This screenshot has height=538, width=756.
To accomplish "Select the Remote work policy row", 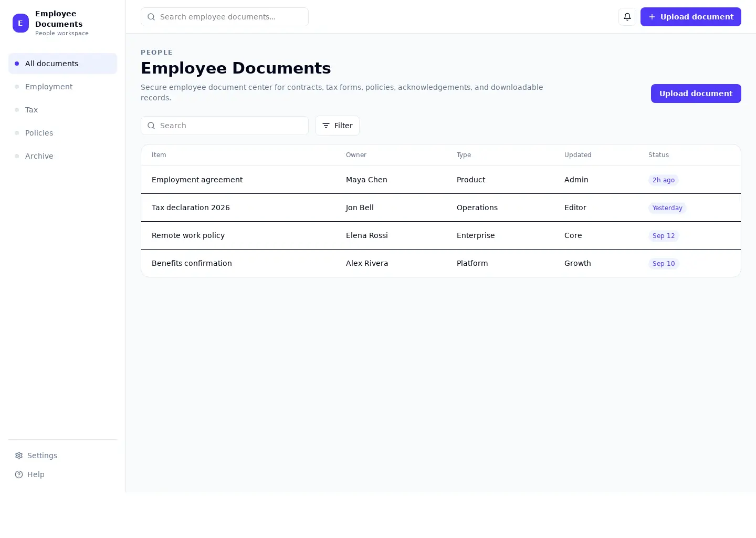I will click(x=441, y=235).
